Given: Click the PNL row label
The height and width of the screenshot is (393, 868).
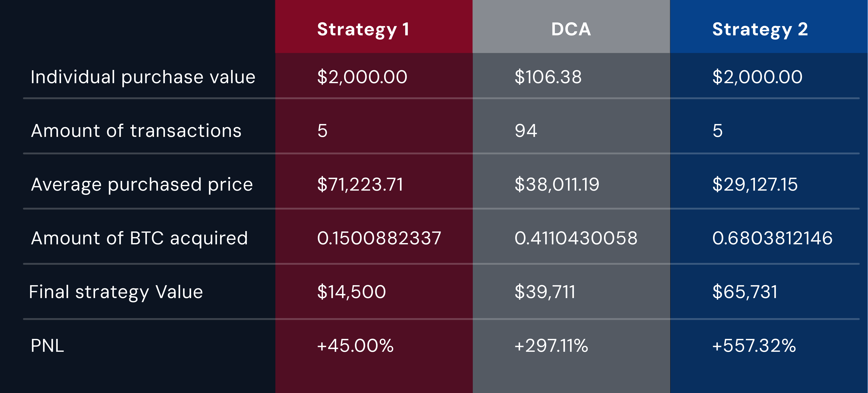Looking at the screenshot, I should [47, 346].
